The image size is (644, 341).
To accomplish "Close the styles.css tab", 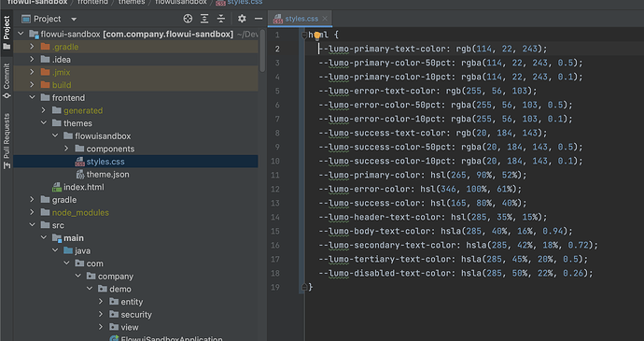I will (325, 19).
